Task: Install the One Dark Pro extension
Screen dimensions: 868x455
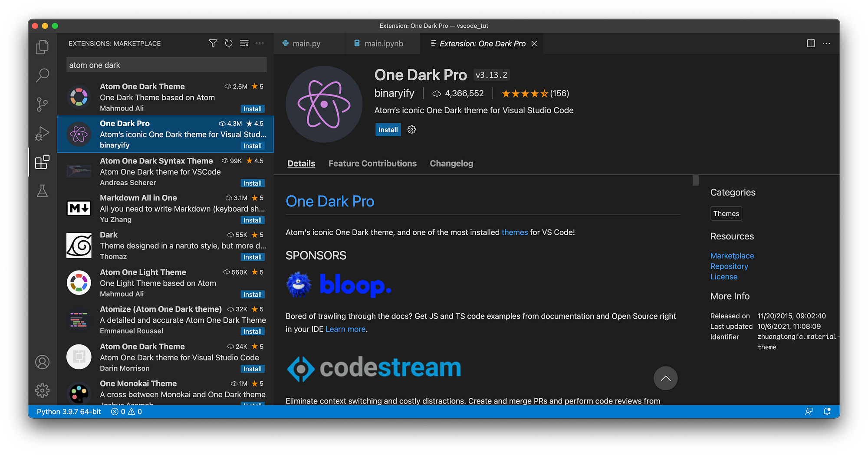Action: tap(388, 129)
